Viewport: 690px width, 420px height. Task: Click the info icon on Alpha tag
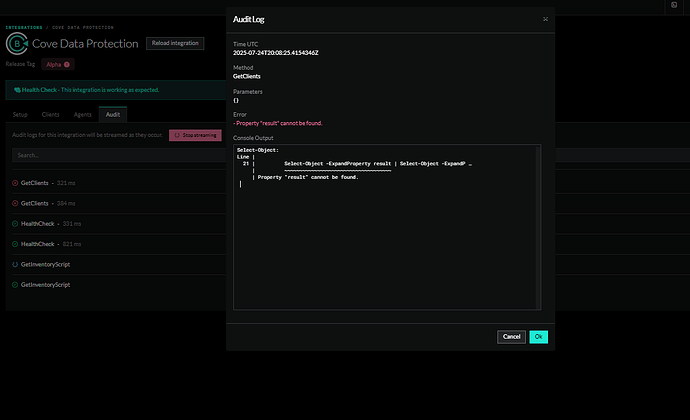(x=67, y=65)
